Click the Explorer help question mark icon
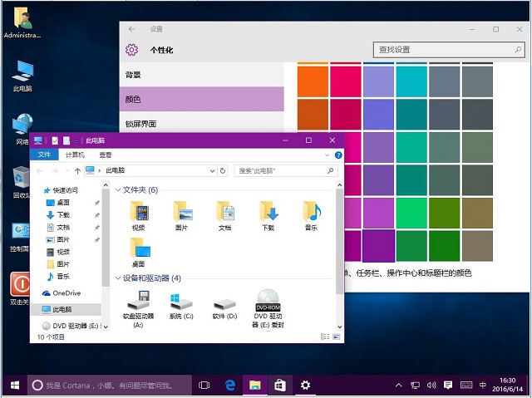Screen dimensions: 532x398 [x=338, y=155]
